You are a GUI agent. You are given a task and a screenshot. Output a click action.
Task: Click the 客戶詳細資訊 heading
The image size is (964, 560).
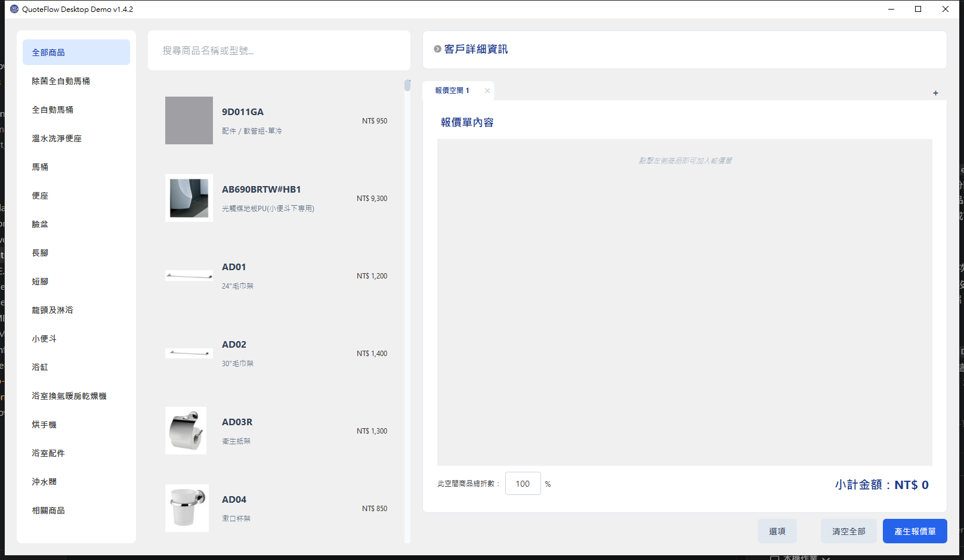coord(476,49)
